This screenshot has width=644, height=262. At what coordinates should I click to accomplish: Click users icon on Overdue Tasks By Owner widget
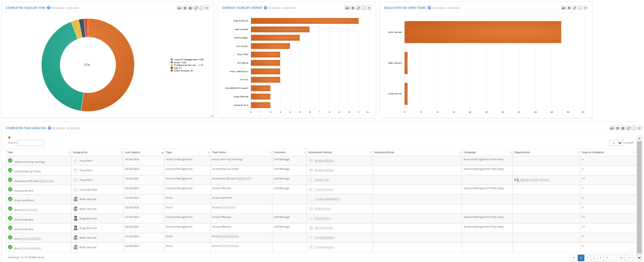pyautogui.click(x=347, y=8)
